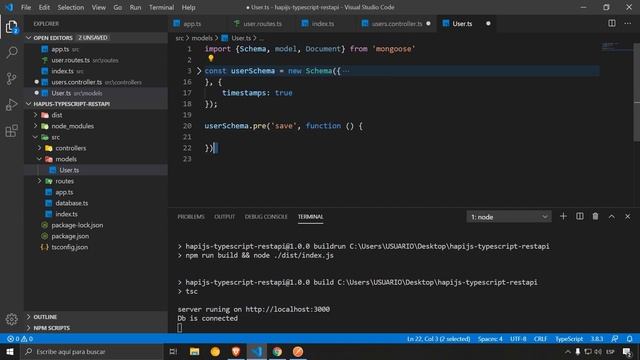Click the errors and warnings status indicator
This screenshot has width=640, height=360.
[x=20, y=339]
